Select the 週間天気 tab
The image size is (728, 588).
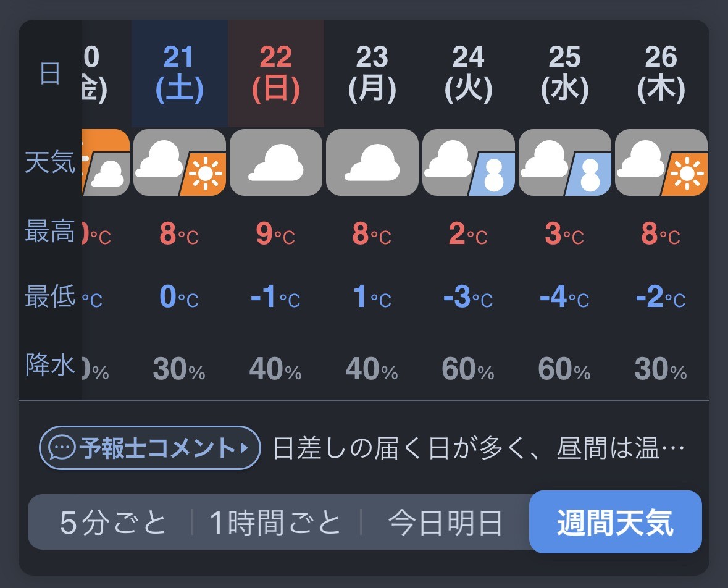[615, 522]
